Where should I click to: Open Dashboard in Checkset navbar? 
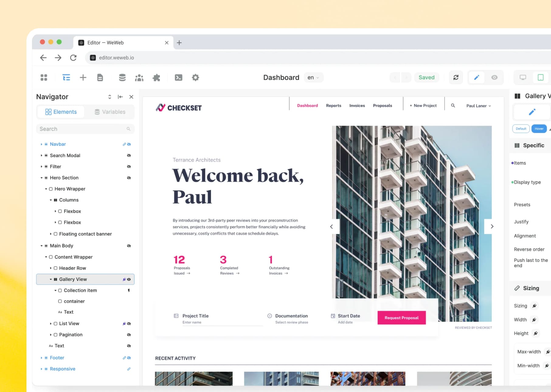[x=307, y=105]
